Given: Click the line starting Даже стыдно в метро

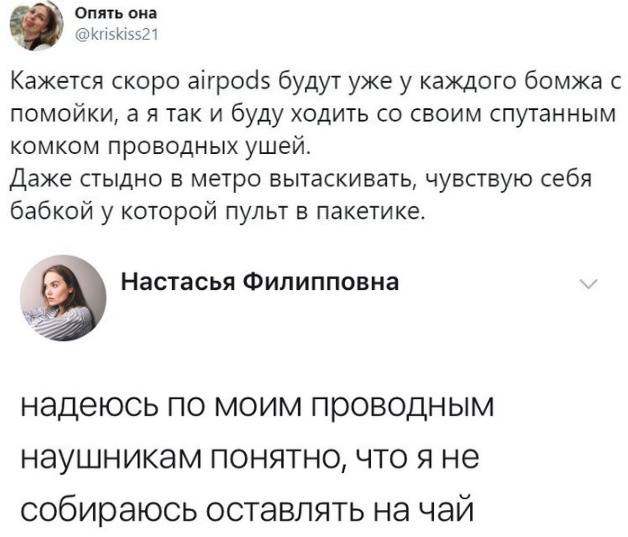Looking at the screenshot, I should [300, 178].
